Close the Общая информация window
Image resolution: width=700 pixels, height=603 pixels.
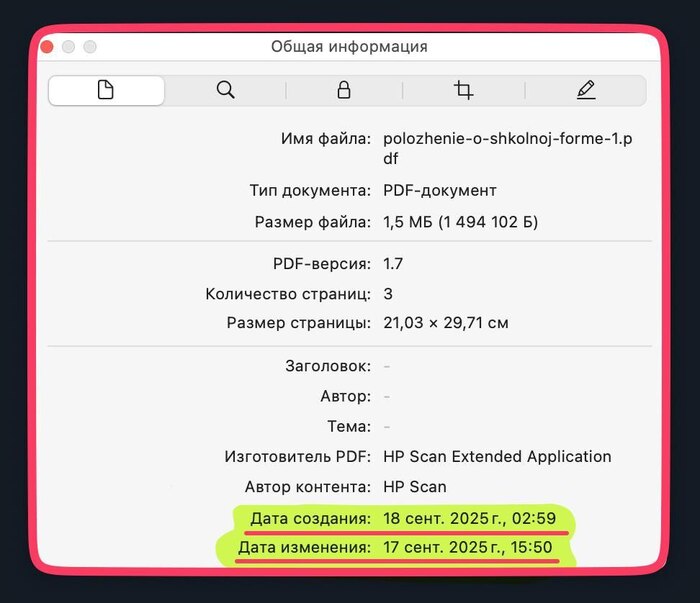pyautogui.click(x=46, y=47)
